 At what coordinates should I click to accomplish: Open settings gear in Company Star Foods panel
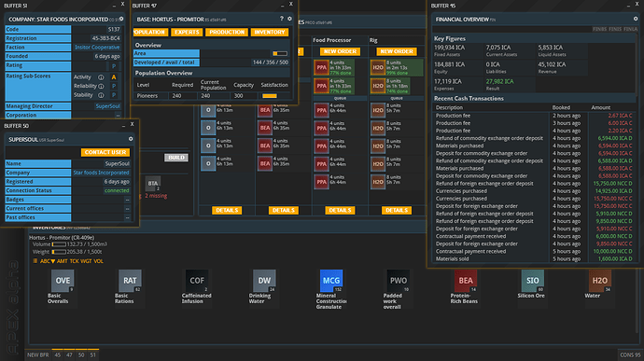pyautogui.click(x=121, y=19)
